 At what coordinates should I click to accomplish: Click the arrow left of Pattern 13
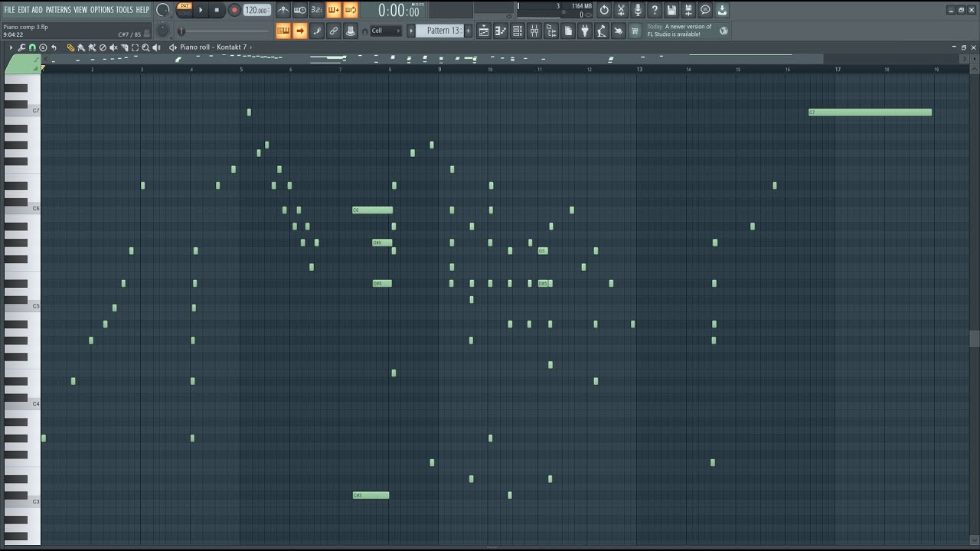411,31
